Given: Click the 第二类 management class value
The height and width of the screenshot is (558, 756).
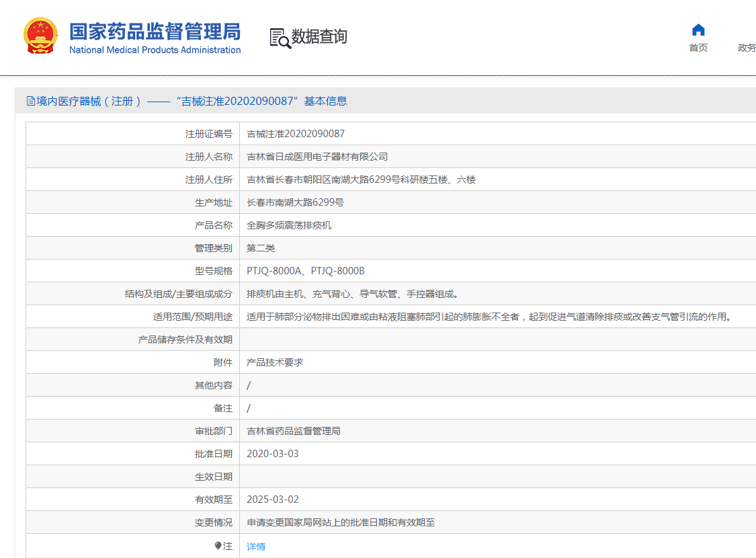Looking at the screenshot, I should [260, 248].
